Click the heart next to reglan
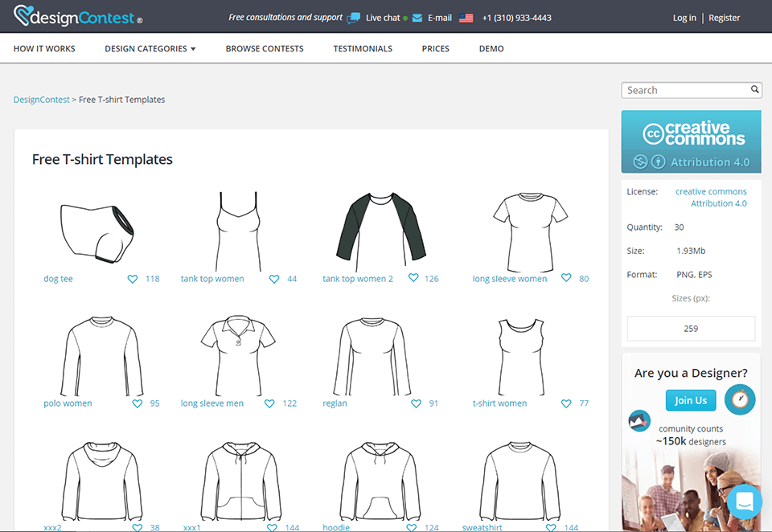Image resolution: width=772 pixels, height=532 pixels. (416, 403)
